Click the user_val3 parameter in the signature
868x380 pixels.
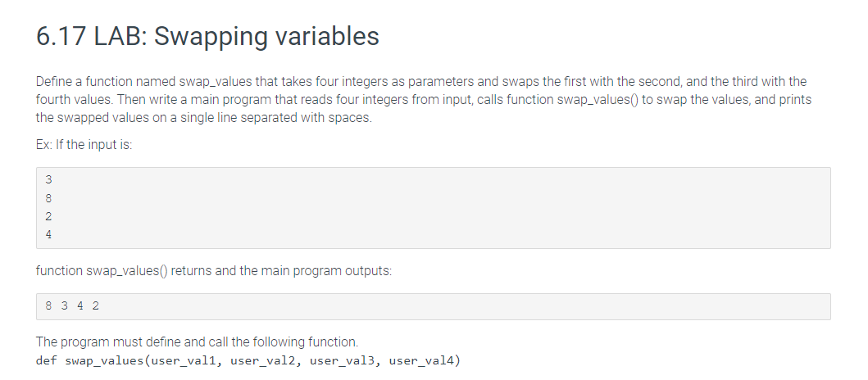pyautogui.click(x=343, y=361)
